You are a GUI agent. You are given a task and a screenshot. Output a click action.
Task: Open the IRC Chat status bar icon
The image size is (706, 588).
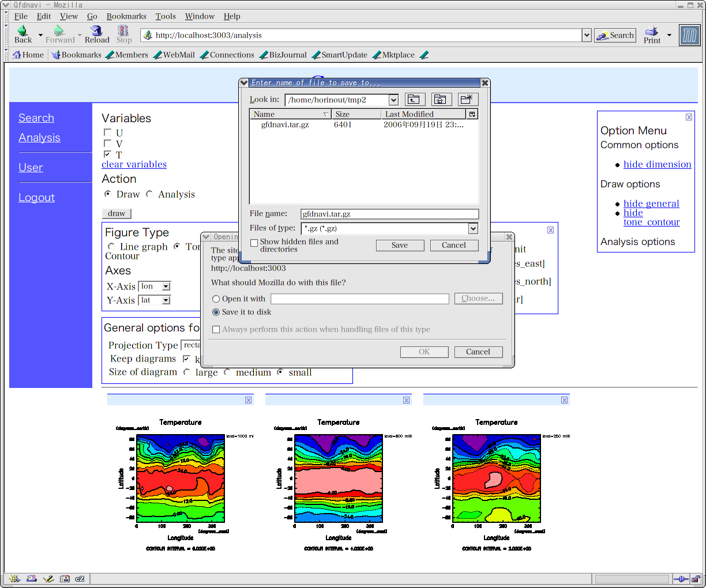click(80, 579)
